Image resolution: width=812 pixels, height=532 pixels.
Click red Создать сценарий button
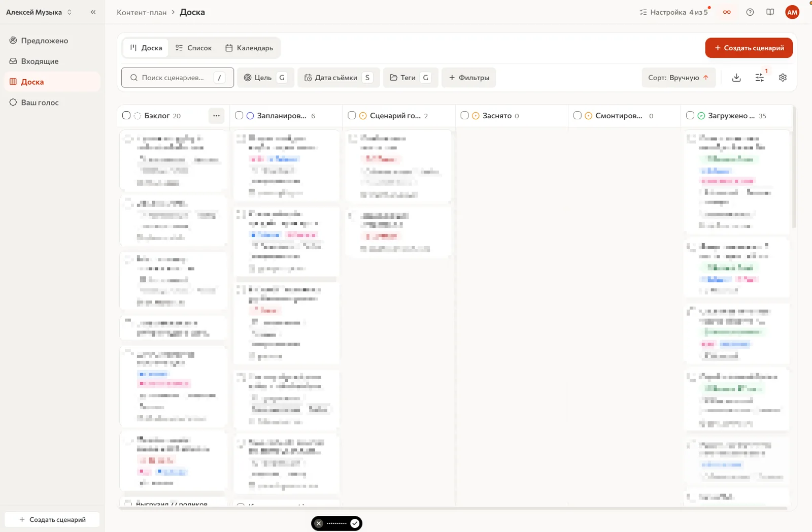point(749,48)
